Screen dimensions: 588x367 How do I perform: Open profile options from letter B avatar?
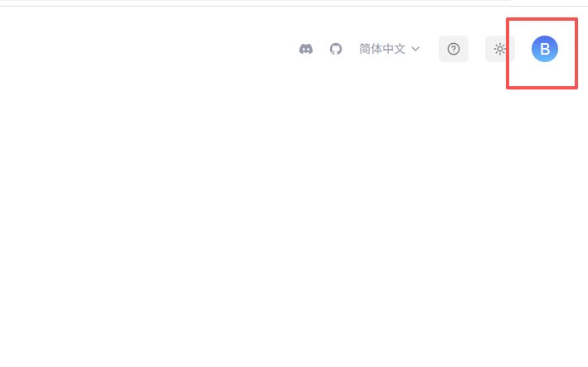pos(545,49)
